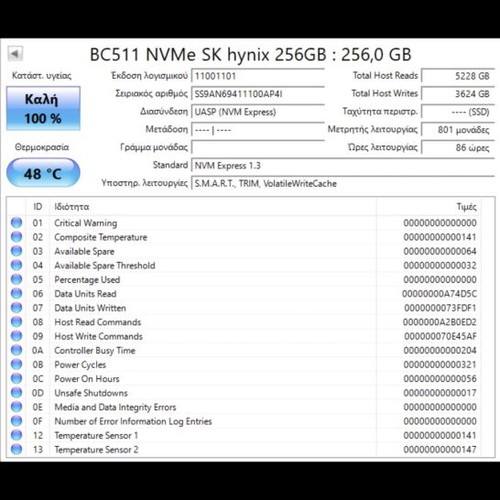Select the Data Units Read attribute name
Viewport: 500px width, 500px height.
click(85, 294)
